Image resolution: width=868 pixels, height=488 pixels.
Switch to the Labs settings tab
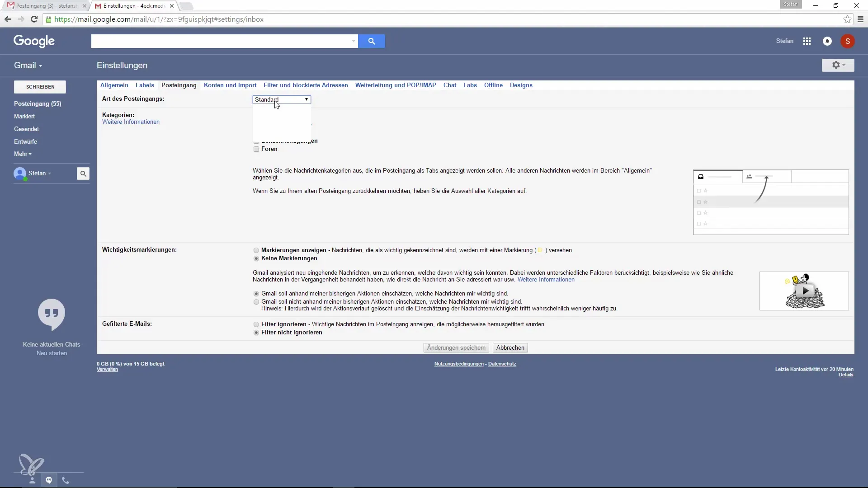coord(470,85)
